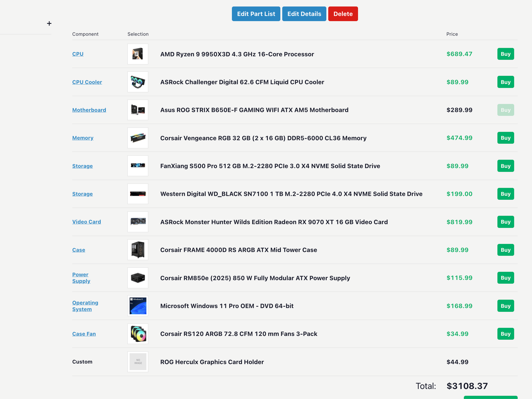The image size is (532, 399).
Task: Buy the Corsair FRAME 4000D case
Action: [506, 250]
